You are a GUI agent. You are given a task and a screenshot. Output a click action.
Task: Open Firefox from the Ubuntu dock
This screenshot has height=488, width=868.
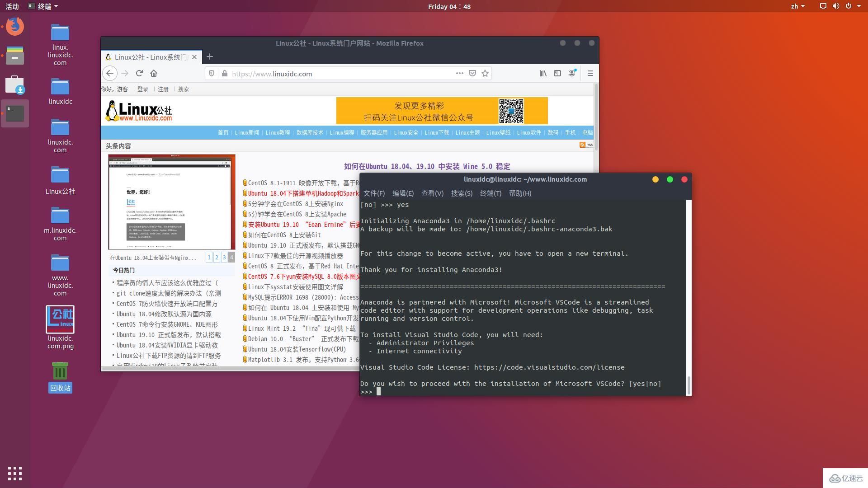pyautogui.click(x=15, y=26)
